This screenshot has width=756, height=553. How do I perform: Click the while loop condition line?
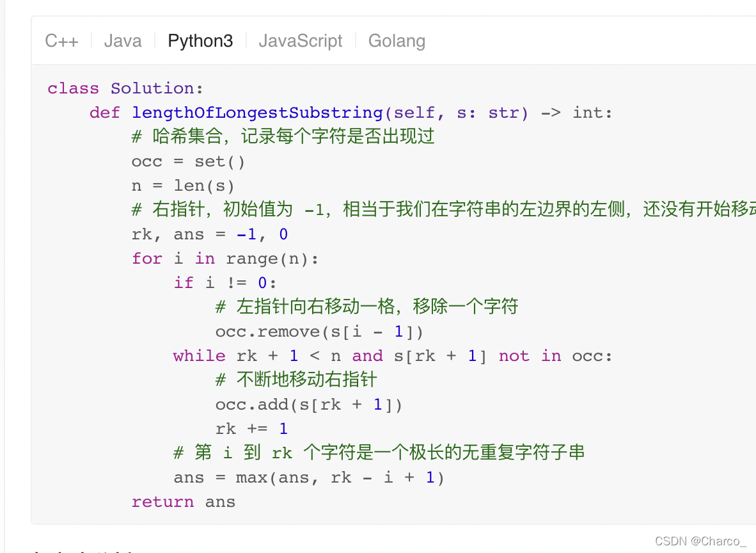coord(390,356)
